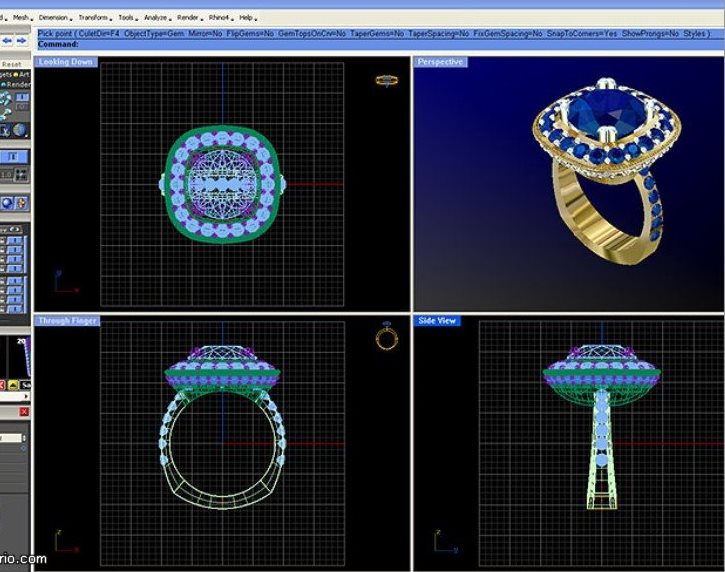Click the back arrow icon beside command line
The image size is (725, 572).
click(5, 41)
